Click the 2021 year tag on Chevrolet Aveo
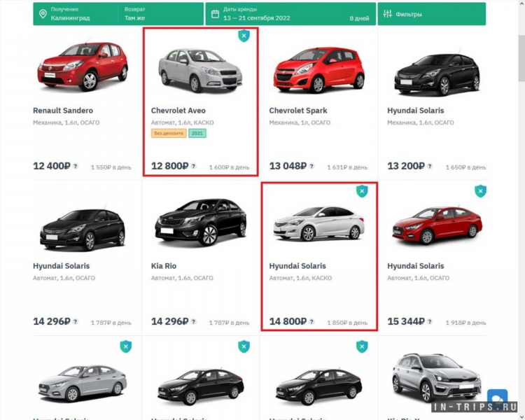 click(x=197, y=133)
